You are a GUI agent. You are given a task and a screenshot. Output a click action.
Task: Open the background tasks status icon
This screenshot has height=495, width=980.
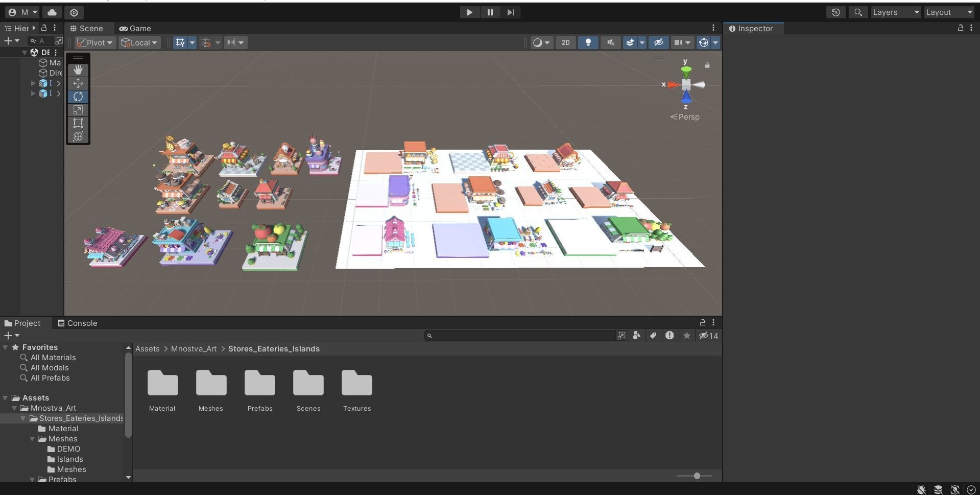(x=971, y=490)
